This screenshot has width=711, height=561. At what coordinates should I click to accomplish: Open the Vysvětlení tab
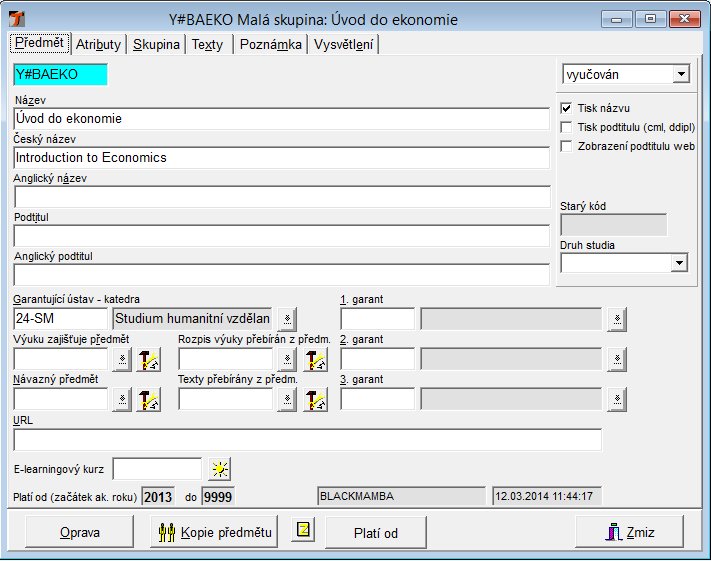(344, 44)
